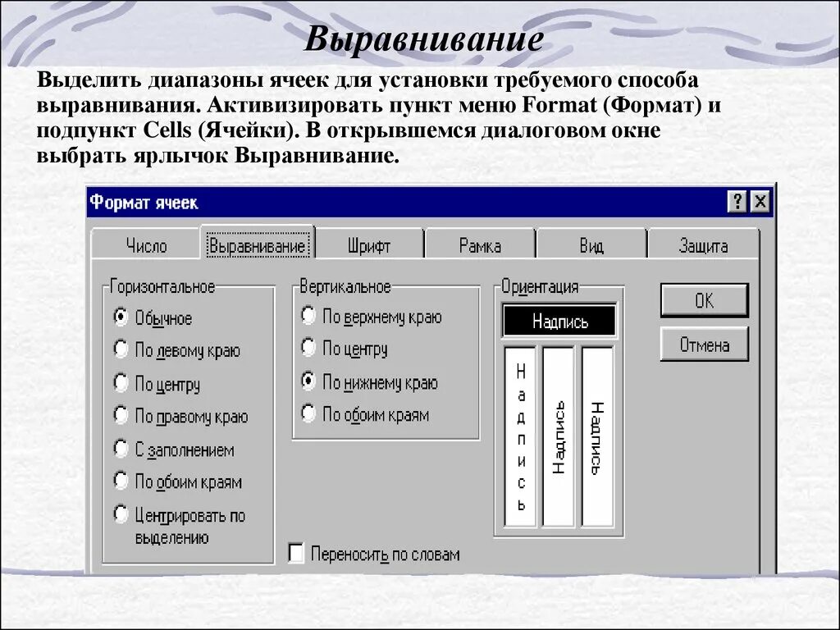The height and width of the screenshot is (630, 840).
Task: Open the Защита tab
Action: click(703, 244)
